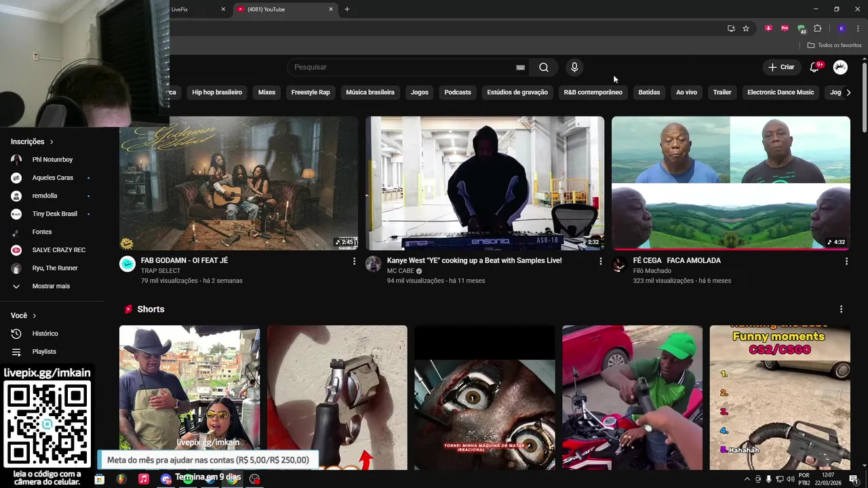Open options for FÉ CEGA video
Screen dimensions: 868x488
tap(846, 261)
